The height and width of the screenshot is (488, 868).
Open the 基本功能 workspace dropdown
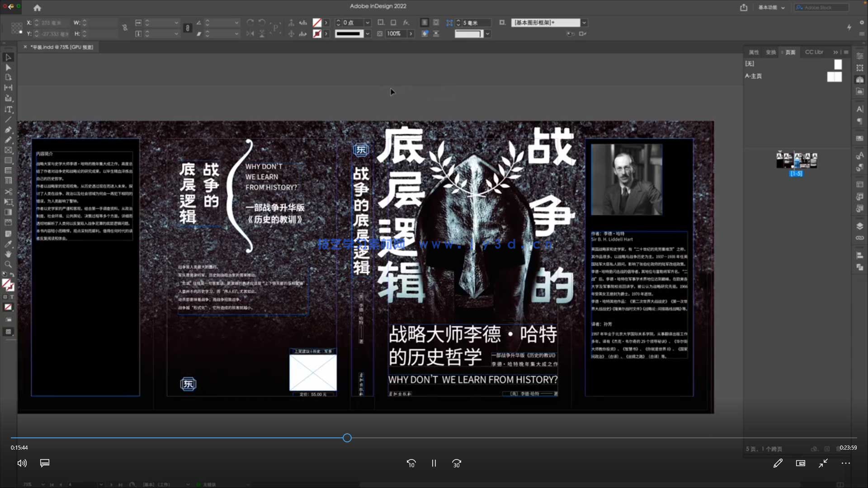(x=771, y=8)
